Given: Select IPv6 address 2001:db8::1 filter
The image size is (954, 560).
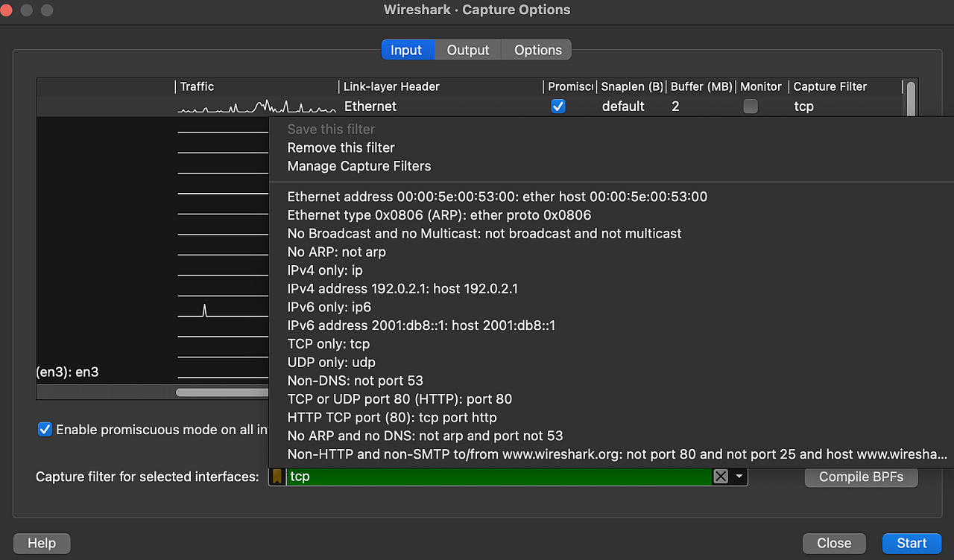Looking at the screenshot, I should [x=421, y=325].
